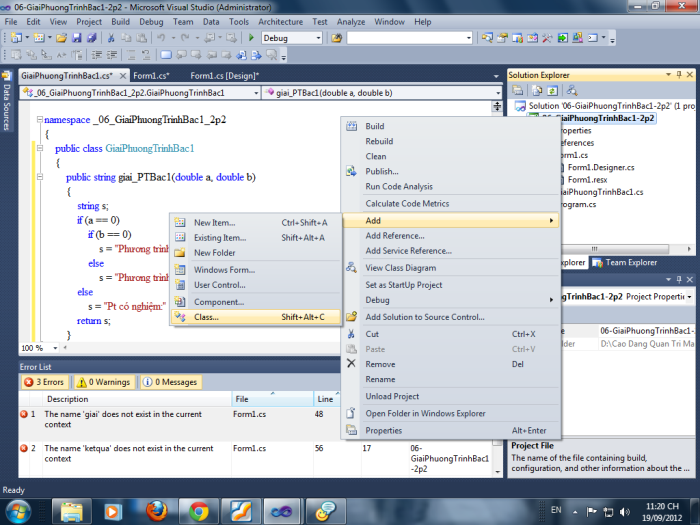This screenshot has width=700, height=525.
Task: Click the Find in Files binoculars icon
Action: (x=336, y=38)
